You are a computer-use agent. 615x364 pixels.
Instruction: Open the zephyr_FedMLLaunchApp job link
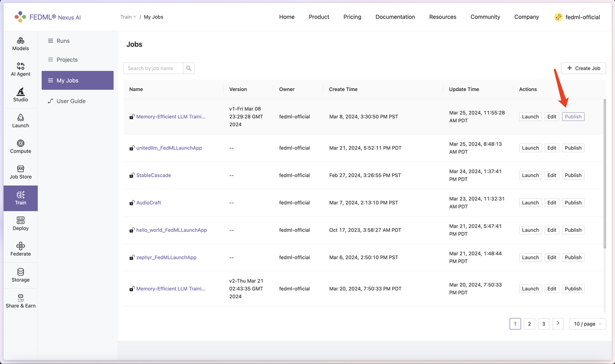166,257
